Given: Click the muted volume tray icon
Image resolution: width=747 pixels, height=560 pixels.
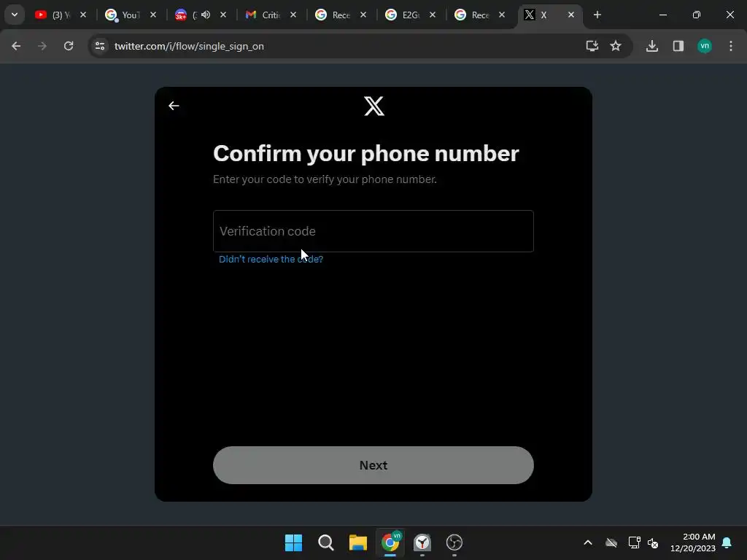Looking at the screenshot, I should click(x=653, y=542).
